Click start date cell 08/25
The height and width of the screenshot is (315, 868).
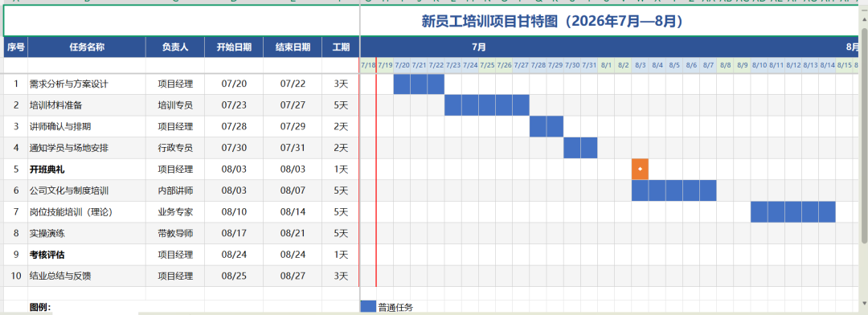(x=234, y=276)
